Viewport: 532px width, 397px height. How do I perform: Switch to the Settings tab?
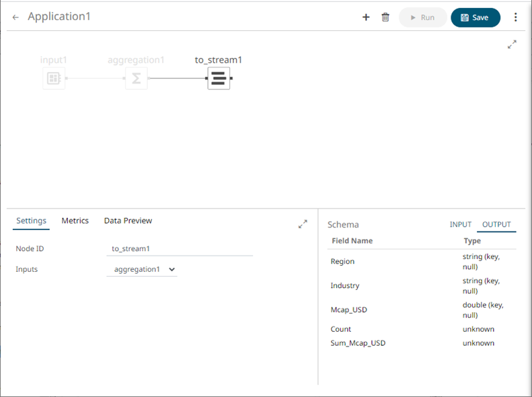click(31, 221)
